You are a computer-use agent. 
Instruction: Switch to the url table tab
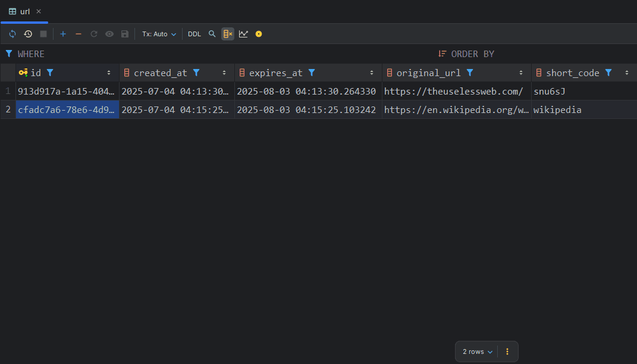click(24, 11)
